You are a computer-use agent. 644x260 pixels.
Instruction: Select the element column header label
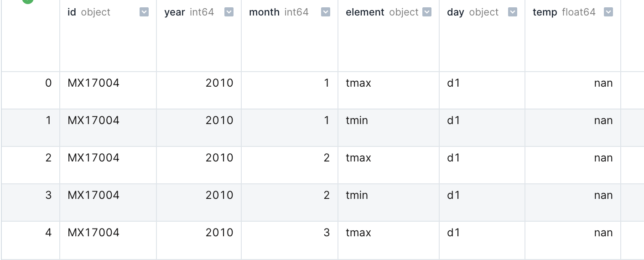pos(365,12)
